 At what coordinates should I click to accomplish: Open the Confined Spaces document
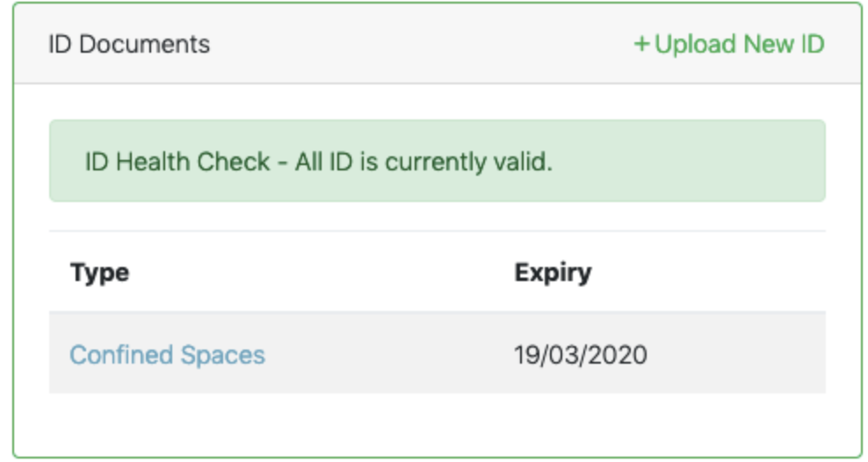(167, 355)
